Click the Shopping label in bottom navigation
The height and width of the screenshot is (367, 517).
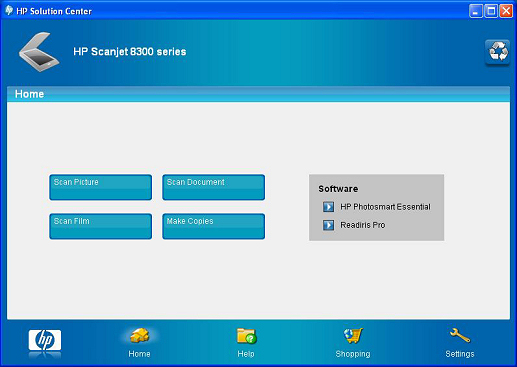point(353,354)
